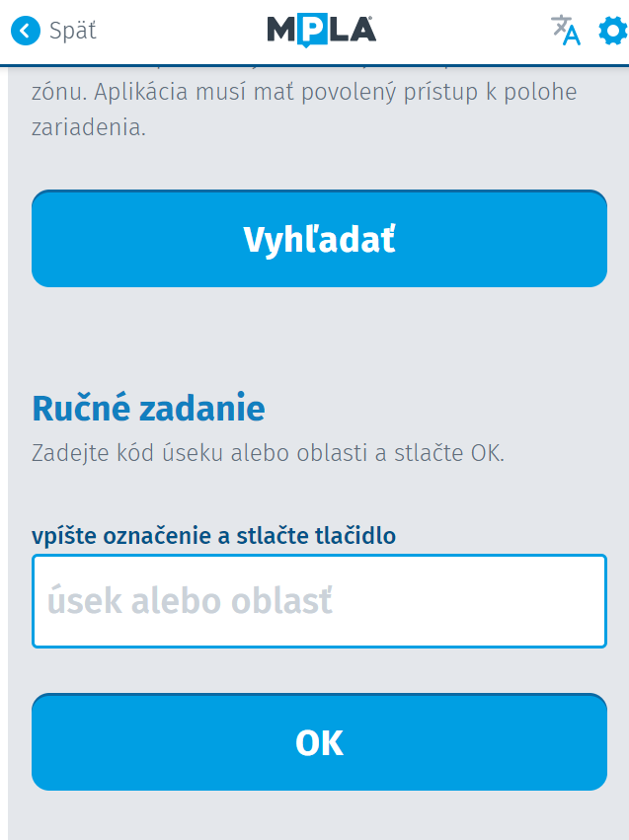The width and height of the screenshot is (629, 840).
Task: Click the MPLA logo in header
Action: coord(321,31)
